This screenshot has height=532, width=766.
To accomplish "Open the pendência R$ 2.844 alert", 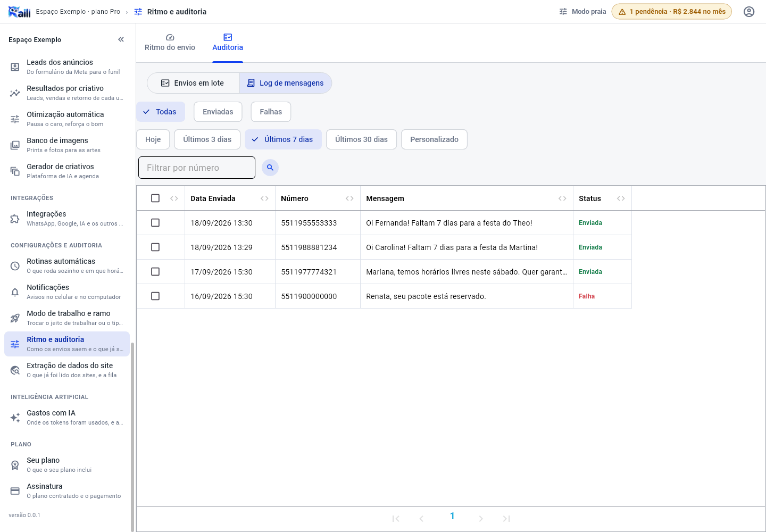I will pyautogui.click(x=672, y=12).
